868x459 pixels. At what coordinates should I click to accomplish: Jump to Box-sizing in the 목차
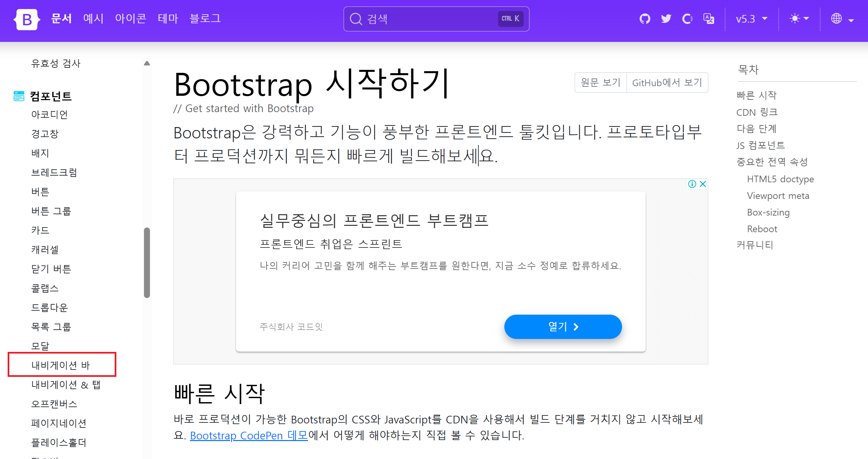pos(768,212)
